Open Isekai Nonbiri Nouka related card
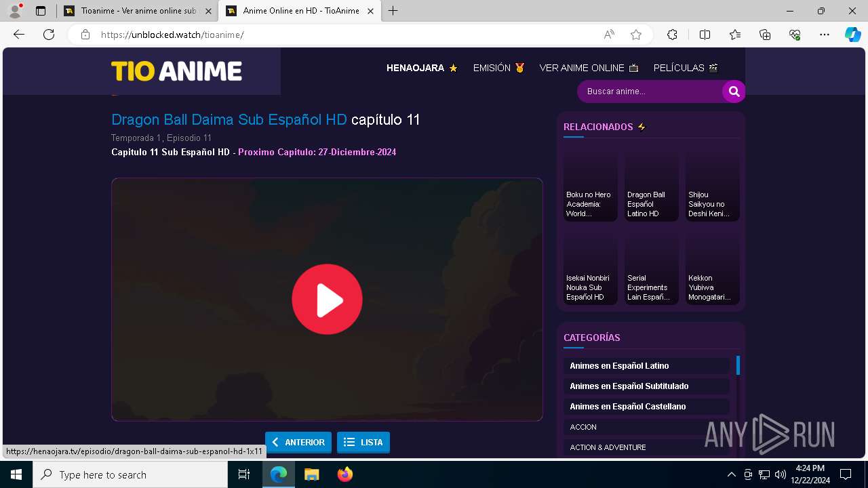This screenshot has height=488, width=868. coord(591,266)
